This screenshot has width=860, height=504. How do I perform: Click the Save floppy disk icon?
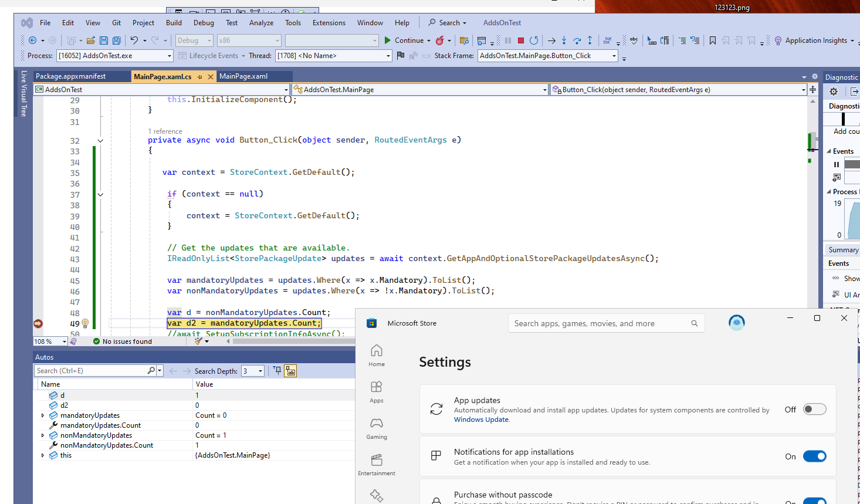coord(104,40)
